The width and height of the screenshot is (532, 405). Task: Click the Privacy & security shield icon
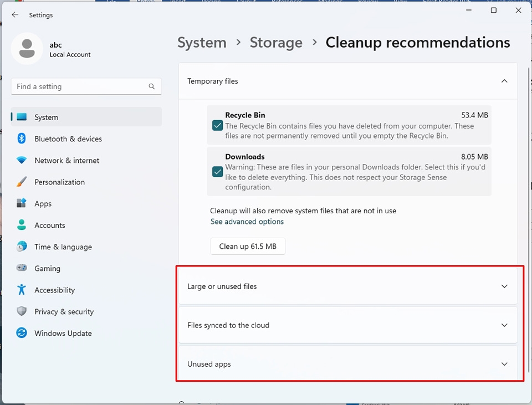(22, 311)
